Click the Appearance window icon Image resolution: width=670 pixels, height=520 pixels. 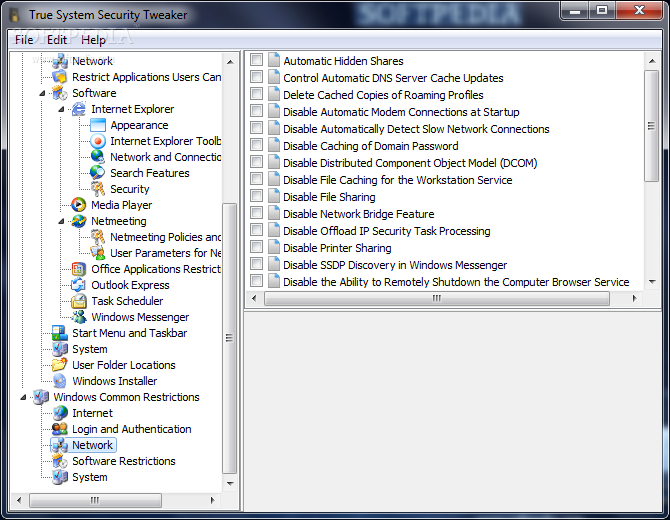click(x=98, y=125)
